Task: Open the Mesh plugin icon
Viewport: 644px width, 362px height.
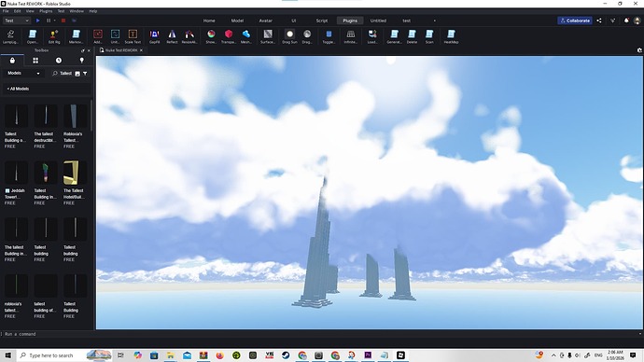Action: (246, 36)
